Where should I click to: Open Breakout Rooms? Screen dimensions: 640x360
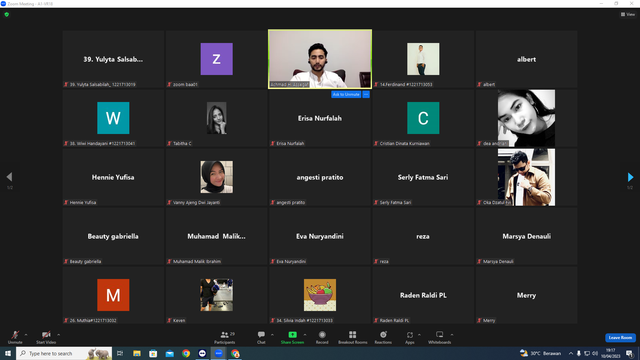point(353,337)
